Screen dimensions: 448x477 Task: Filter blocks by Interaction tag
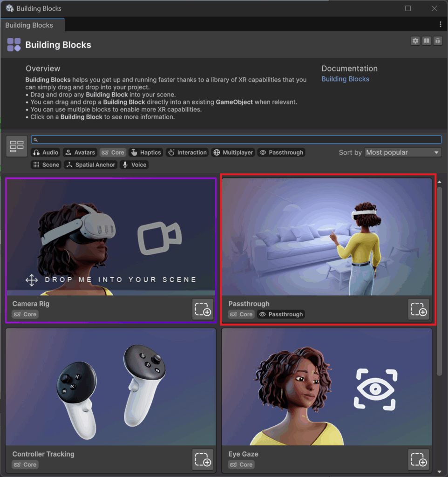pos(187,152)
